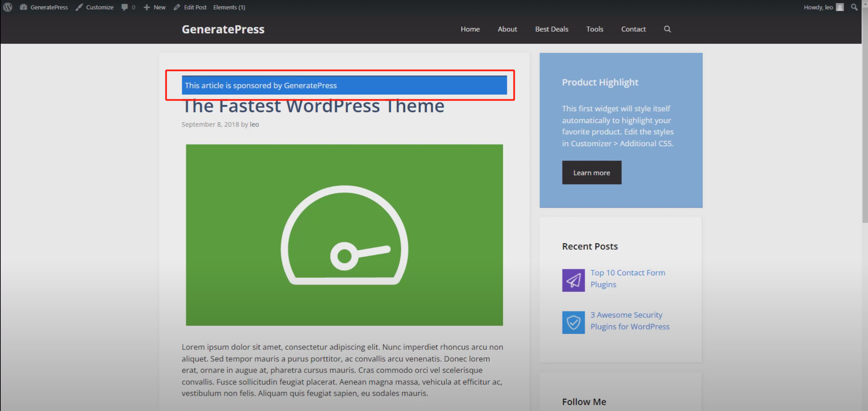Open the Tools navigation item
This screenshot has height=411, width=868.
[x=594, y=29]
